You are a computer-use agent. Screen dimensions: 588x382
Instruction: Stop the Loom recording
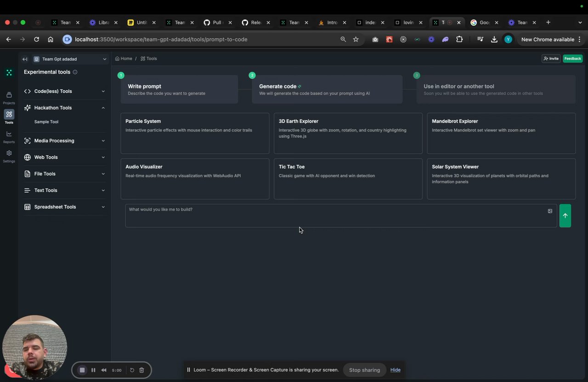[x=82, y=370]
